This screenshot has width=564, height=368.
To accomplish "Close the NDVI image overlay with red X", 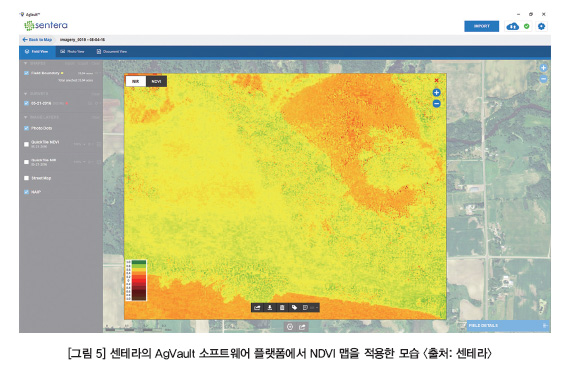I will pyautogui.click(x=436, y=80).
